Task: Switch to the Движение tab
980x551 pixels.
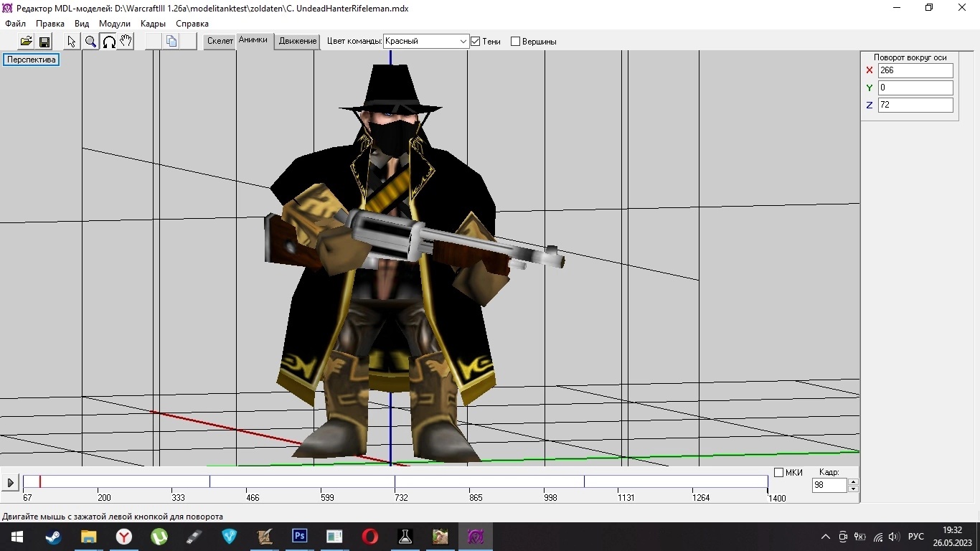Action: pyautogui.click(x=298, y=42)
